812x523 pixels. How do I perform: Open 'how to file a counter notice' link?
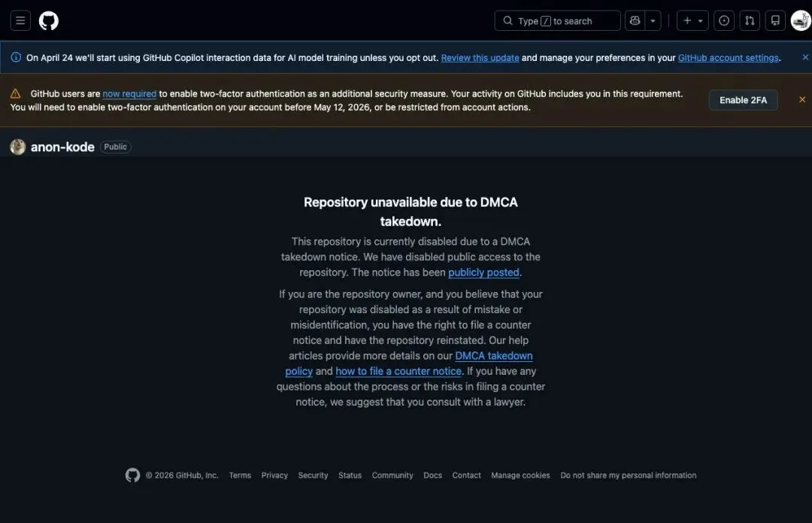click(x=398, y=371)
